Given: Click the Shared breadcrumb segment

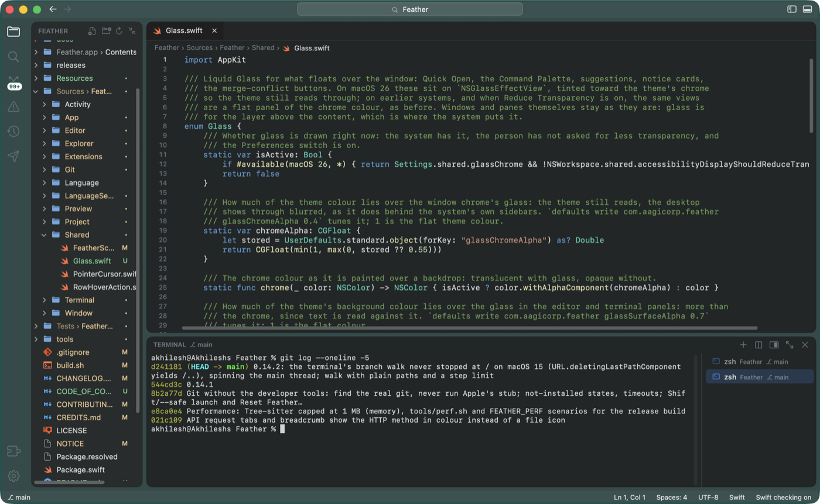Looking at the screenshot, I should point(263,48).
